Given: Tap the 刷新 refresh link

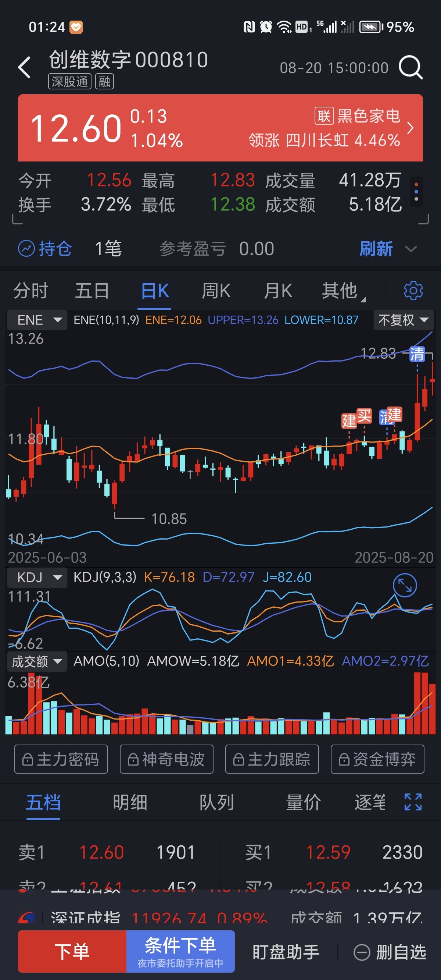Looking at the screenshot, I should [376, 249].
